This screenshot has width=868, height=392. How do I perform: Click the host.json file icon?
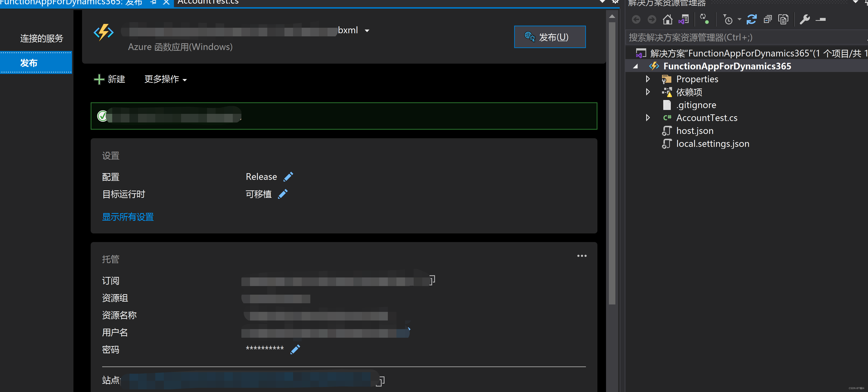point(667,131)
